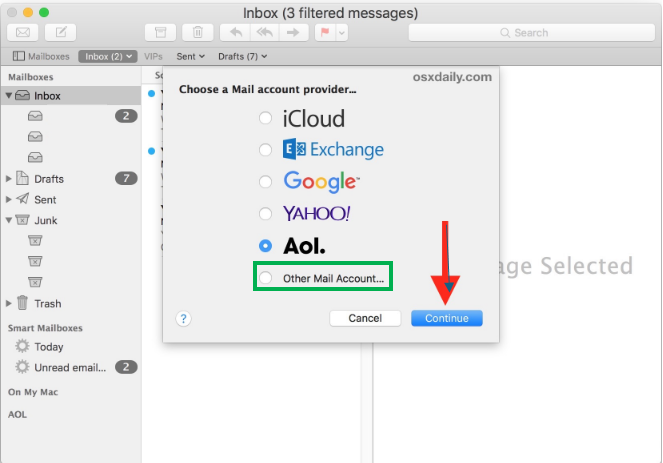This screenshot has width=663, height=463.
Task: Expand the Drafts disclosure triangle
Action: coord(8,179)
